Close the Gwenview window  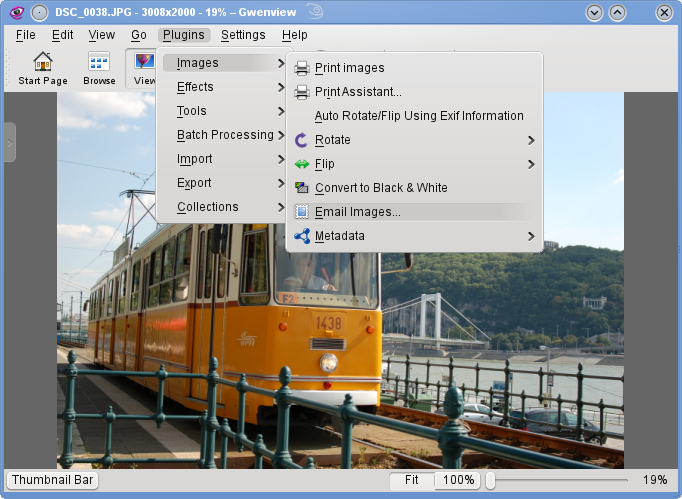click(664, 13)
